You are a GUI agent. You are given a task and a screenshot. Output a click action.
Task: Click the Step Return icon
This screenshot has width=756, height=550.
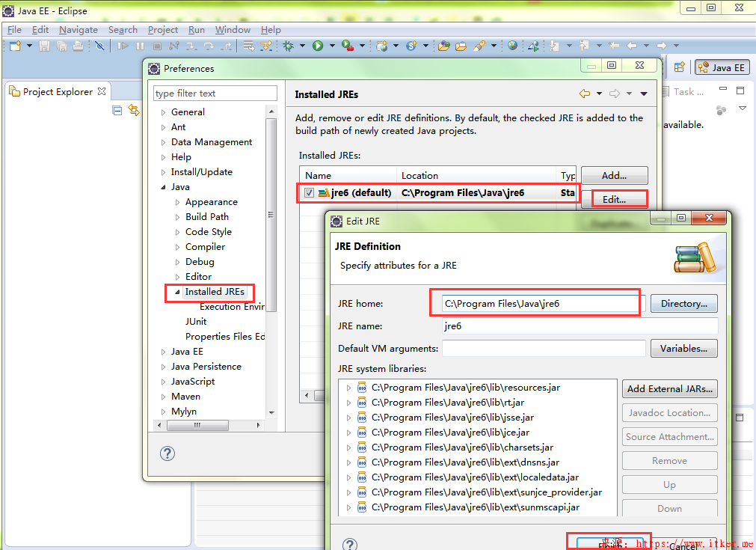click(x=226, y=46)
